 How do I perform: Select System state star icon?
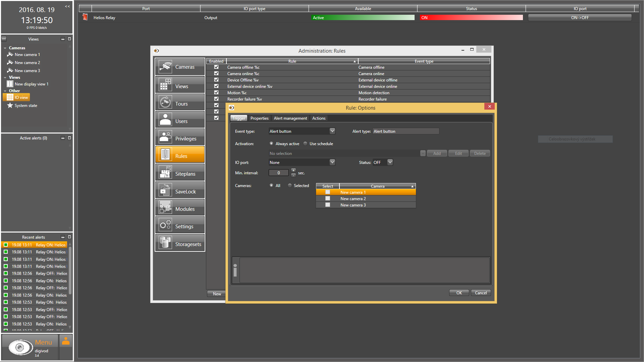pyautogui.click(x=10, y=106)
